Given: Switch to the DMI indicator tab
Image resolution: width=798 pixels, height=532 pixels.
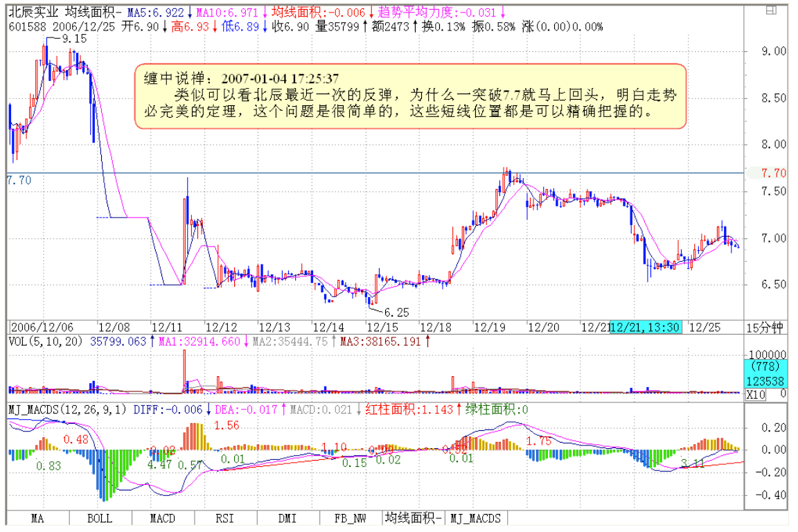Looking at the screenshot, I should (287, 518).
